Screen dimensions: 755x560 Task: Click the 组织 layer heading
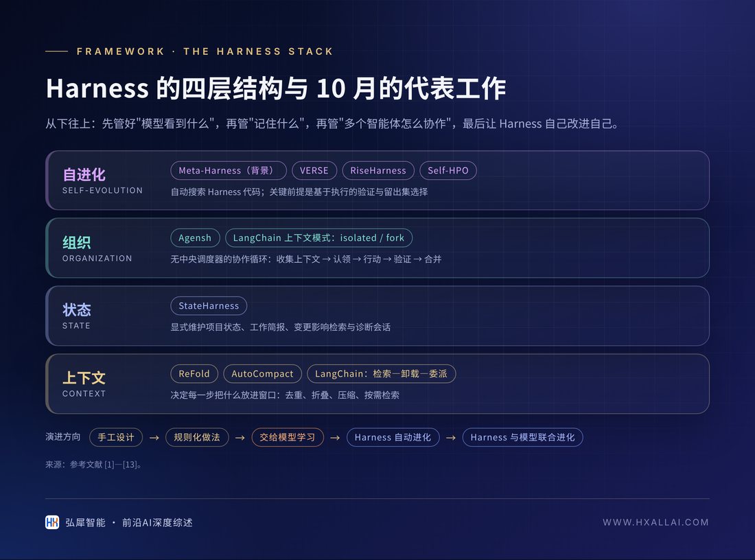(x=77, y=242)
